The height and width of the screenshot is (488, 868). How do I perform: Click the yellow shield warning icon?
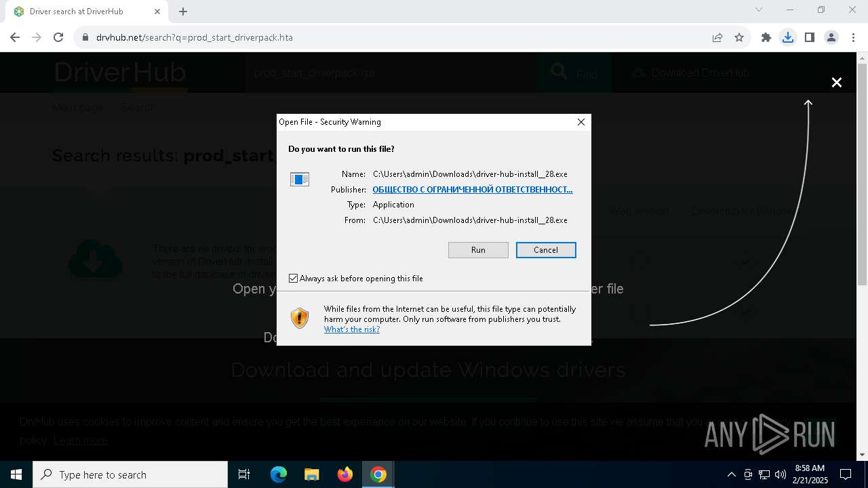click(x=300, y=318)
